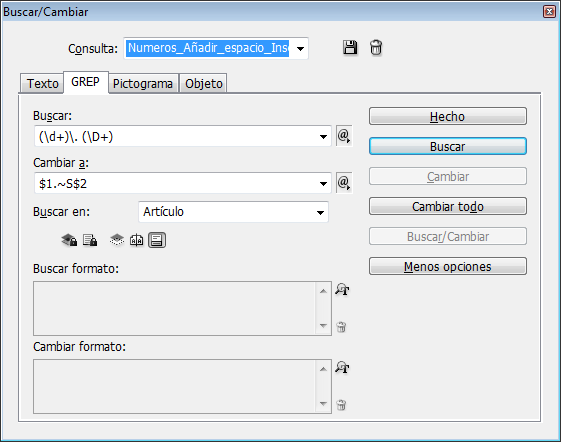Click specify Buscar formato attributes icon
The image size is (561, 442).
(x=342, y=289)
